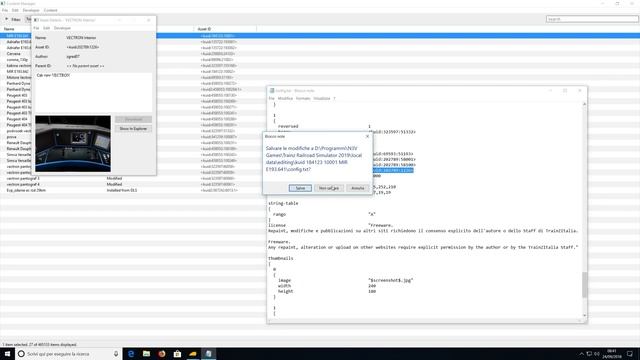The image size is (640, 360).
Task: Select the Caravana row in the asset list
Action: 13,53
